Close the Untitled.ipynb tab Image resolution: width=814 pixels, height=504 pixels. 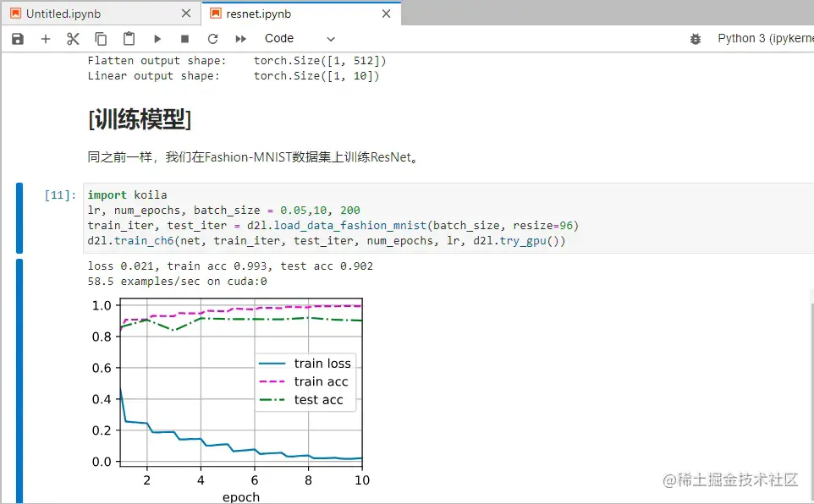186,14
